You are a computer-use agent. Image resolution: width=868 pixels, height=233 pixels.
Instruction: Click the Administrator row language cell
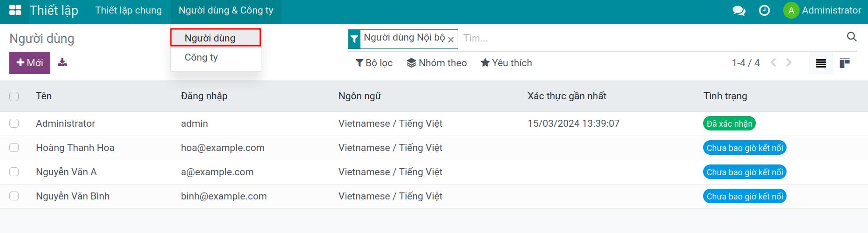point(390,123)
